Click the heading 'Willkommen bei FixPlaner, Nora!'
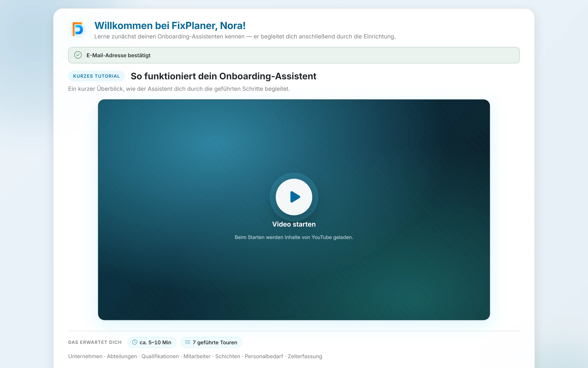Viewport: 588px width, 368px height. tap(170, 26)
